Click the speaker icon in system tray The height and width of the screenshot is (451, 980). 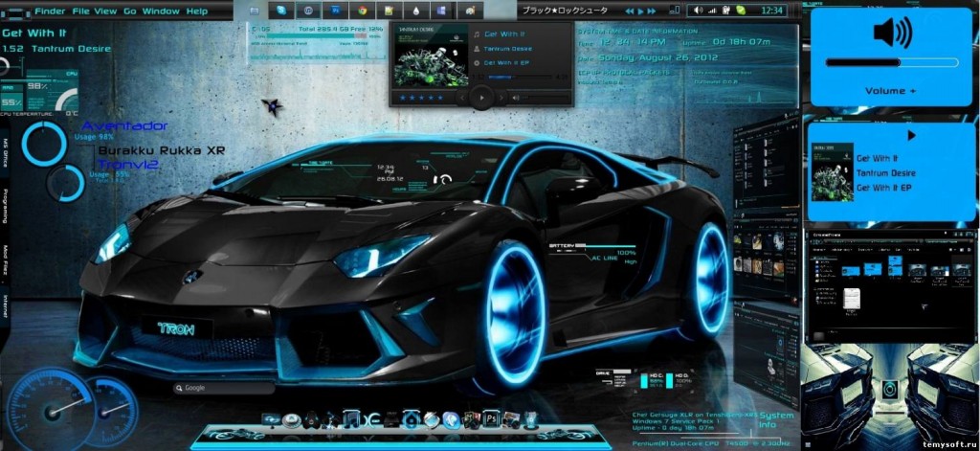[698, 11]
